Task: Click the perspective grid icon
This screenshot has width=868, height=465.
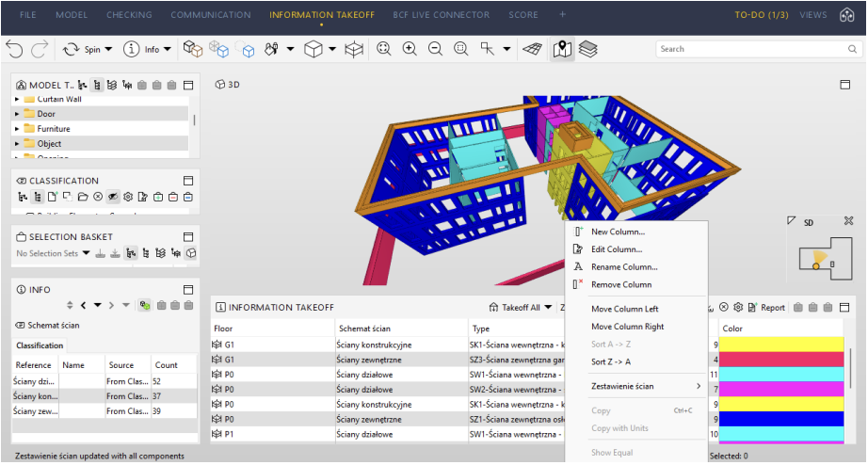Action: (x=533, y=49)
